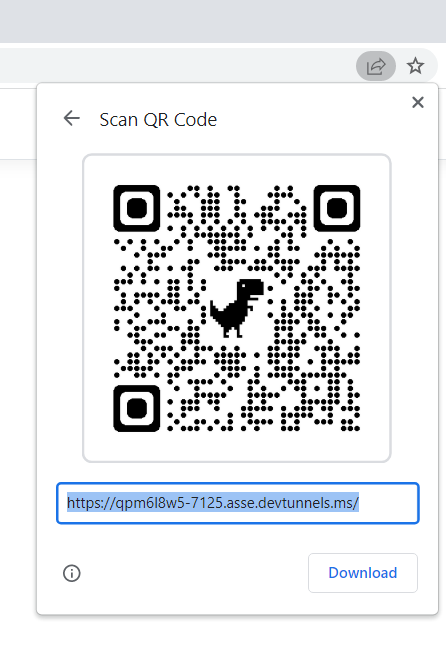Open the QR code info icon
The image size is (446, 667).
pos(71,573)
